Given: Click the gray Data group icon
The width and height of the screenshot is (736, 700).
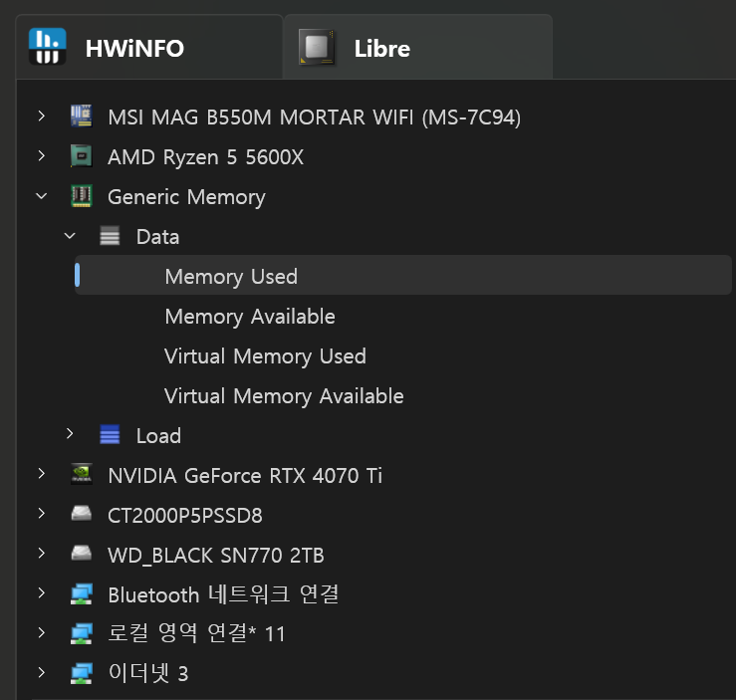Looking at the screenshot, I should tap(110, 236).
